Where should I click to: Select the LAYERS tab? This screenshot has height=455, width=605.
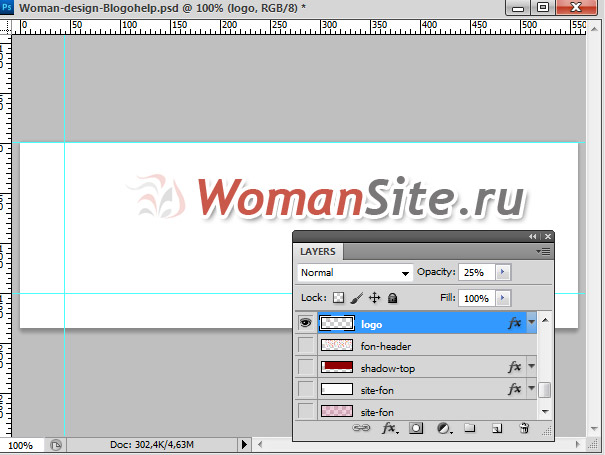(318, 252)
